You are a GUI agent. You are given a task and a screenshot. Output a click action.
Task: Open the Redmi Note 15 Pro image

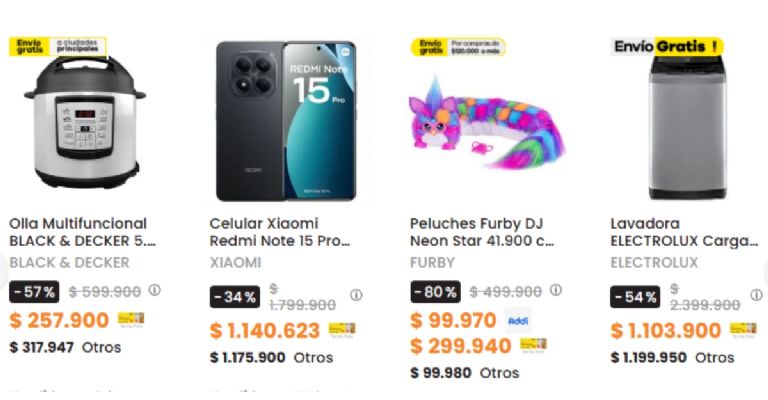[284, 120]
